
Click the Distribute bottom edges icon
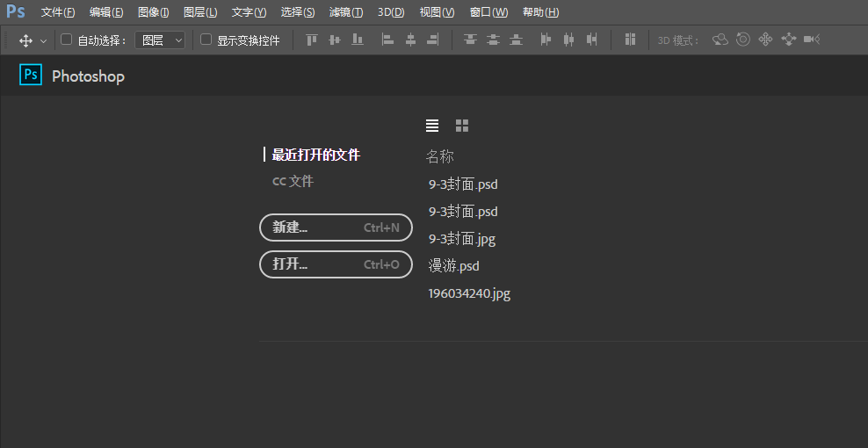(x=516, y=40)
